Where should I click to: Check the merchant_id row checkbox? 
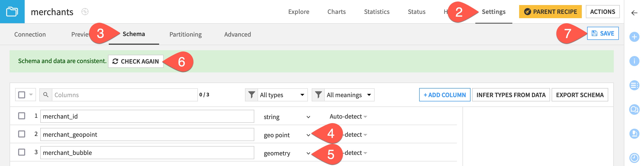pyautogui.click(x=22, y=116)
